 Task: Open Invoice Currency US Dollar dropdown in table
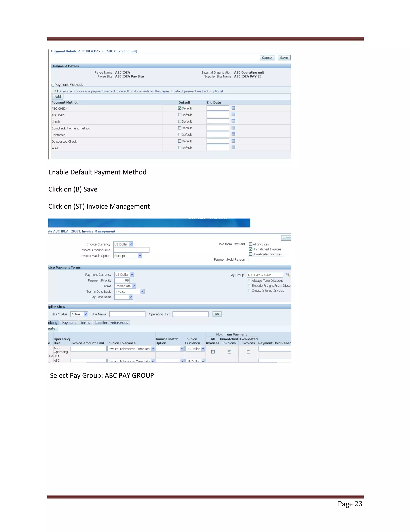(195, 349)
